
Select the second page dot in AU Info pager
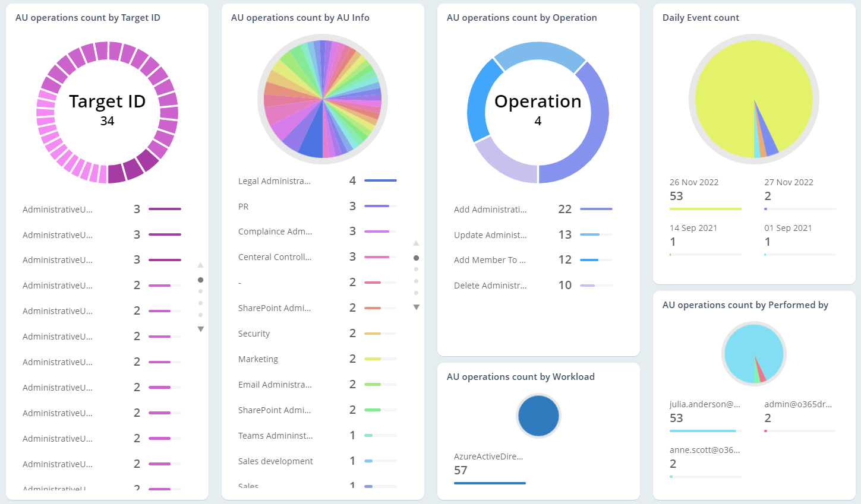[x=416, y=270]
